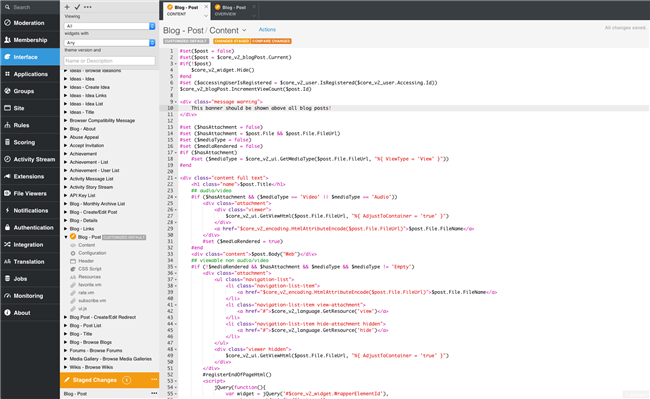Open favorite.vm attachment
Screen dimensions: 650x399
[90, 285]
